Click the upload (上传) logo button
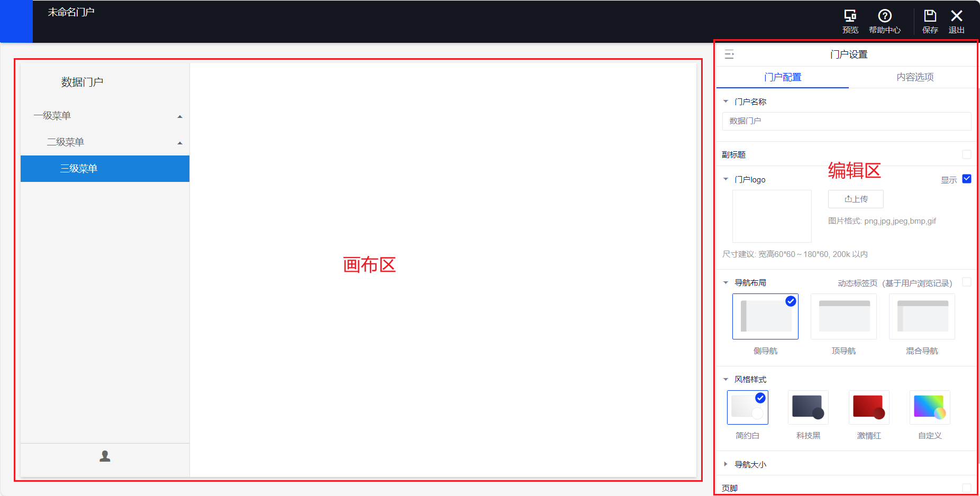The height and width of the screenshot is (496, 980). [856, 199]
